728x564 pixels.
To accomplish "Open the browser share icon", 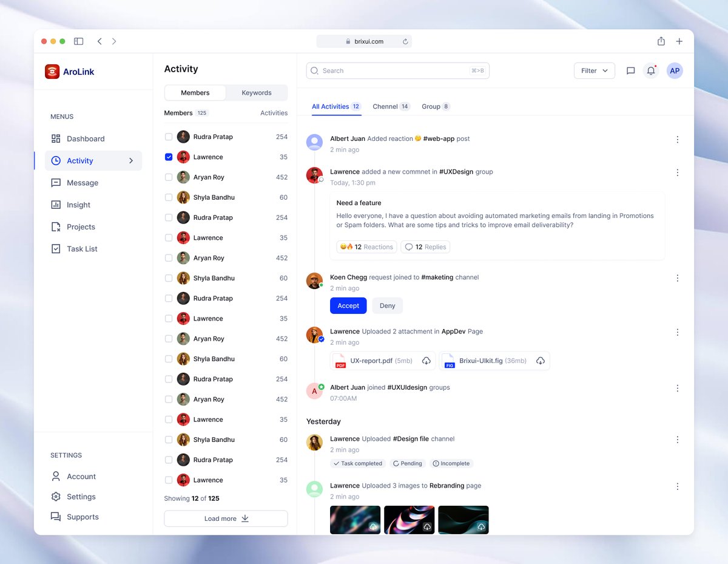I will tap(661, 41).
